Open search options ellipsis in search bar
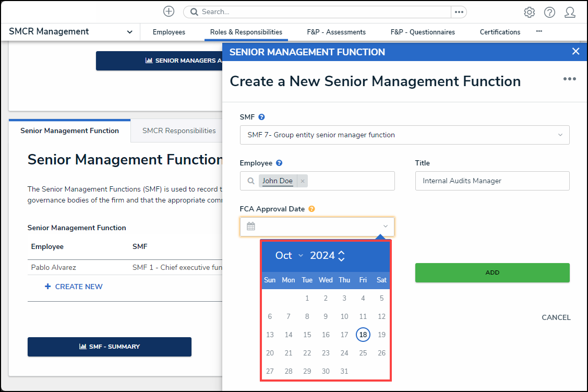Screen dimensions: 588x392 tap(459, 11)
